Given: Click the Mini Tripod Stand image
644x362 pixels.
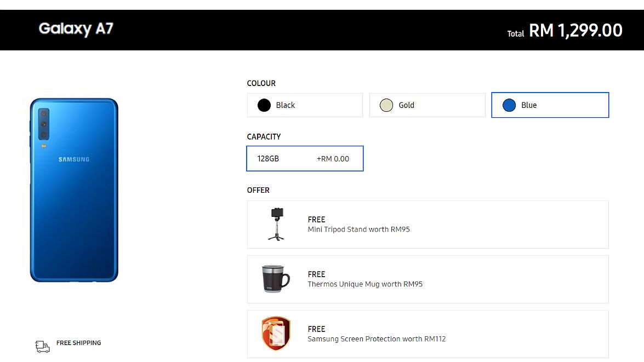Looking at the screenshot, I should [x=276, y=224].
